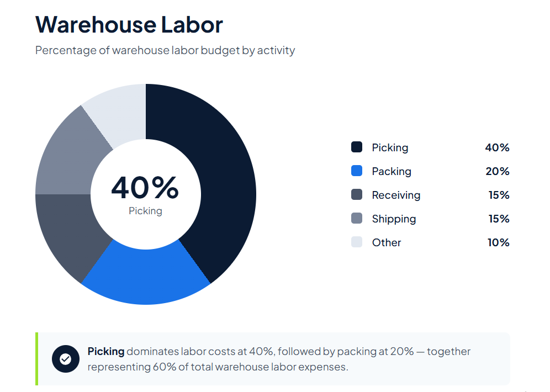The image size is (550, 392).
Task: Select the Shipping legend label
Action: coord(394,219)
